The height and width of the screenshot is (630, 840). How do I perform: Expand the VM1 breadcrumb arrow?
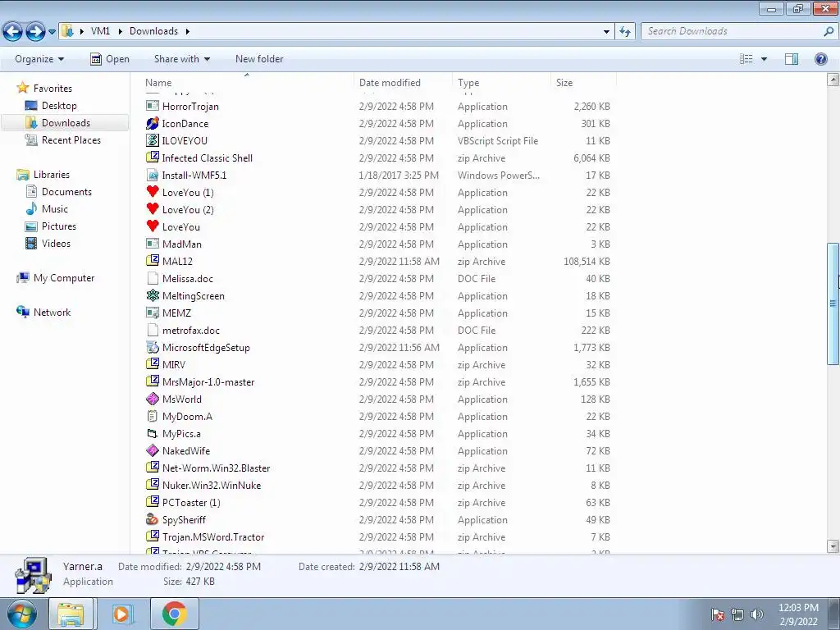[x=120, y=31]
